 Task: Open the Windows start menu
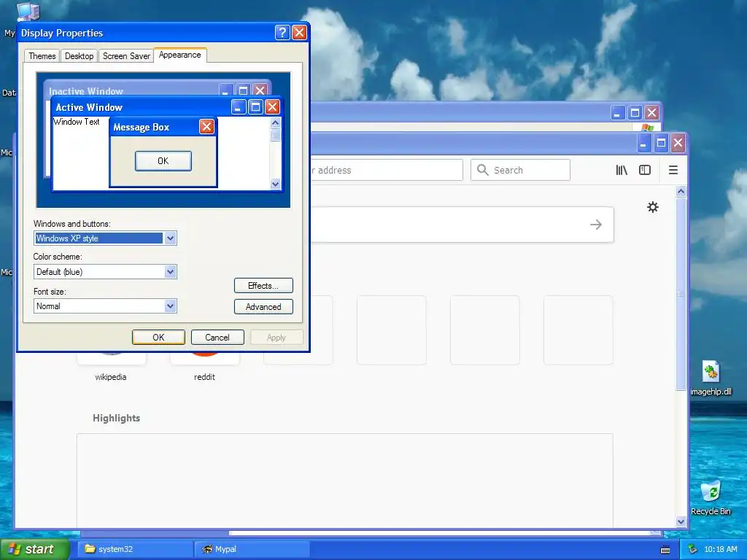[34, 549]
